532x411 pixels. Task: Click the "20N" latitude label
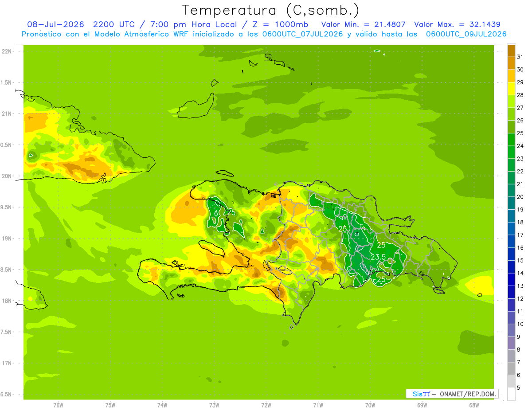coord(7,176)
